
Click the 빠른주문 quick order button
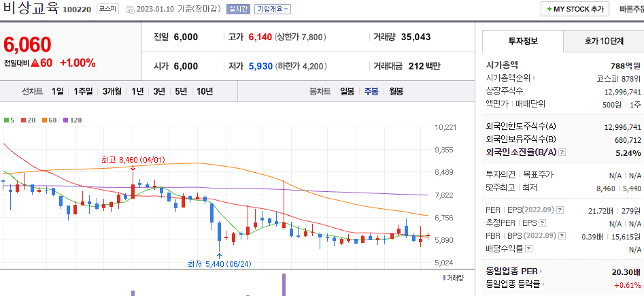632,9
